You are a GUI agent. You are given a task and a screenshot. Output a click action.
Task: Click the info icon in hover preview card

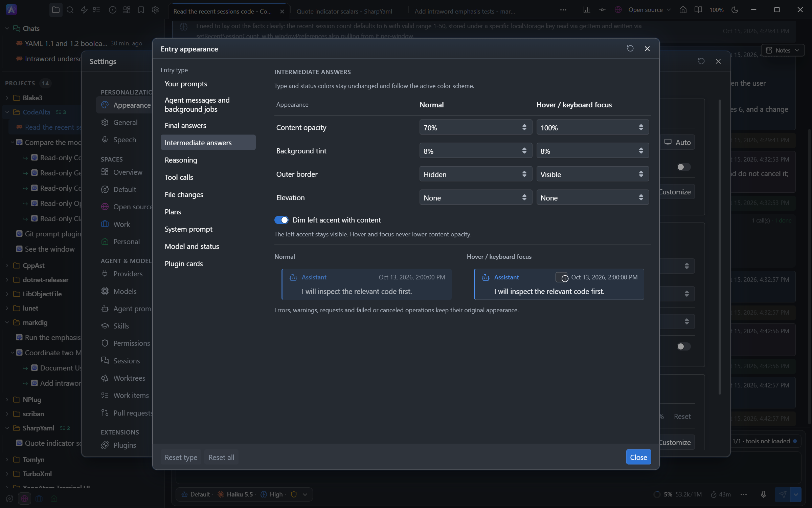coord(565,278)
